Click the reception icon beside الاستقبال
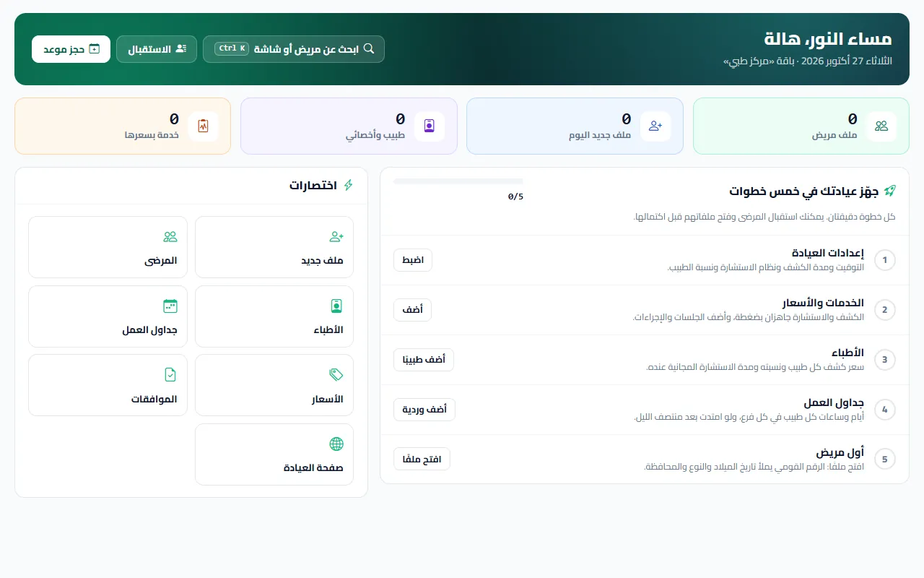 pos(181,49)
